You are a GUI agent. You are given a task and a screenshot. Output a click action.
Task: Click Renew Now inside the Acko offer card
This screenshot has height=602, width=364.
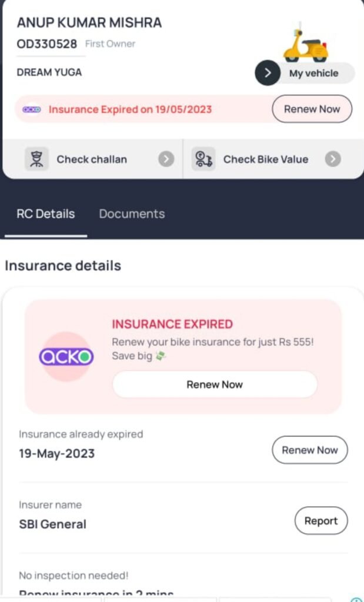(215, 384)
